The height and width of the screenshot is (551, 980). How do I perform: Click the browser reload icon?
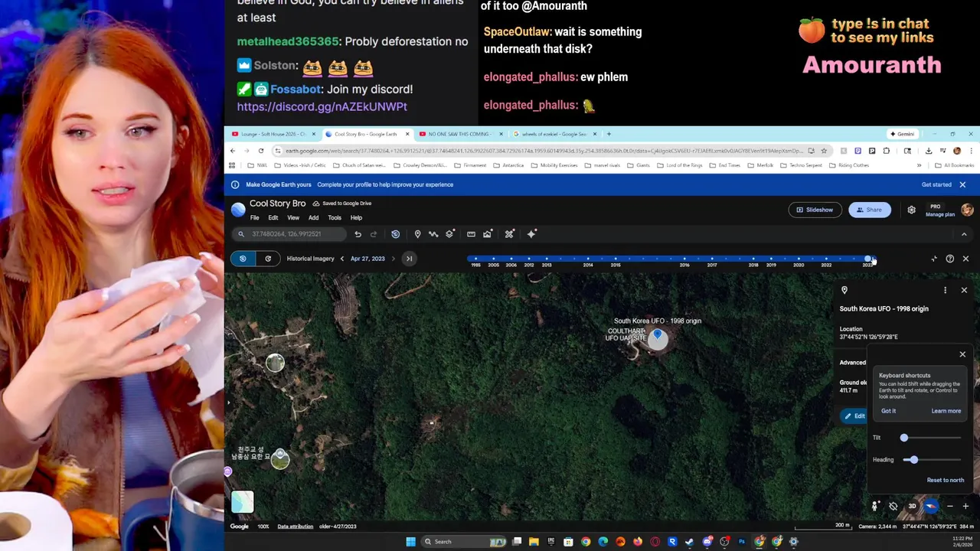[261, 151]
